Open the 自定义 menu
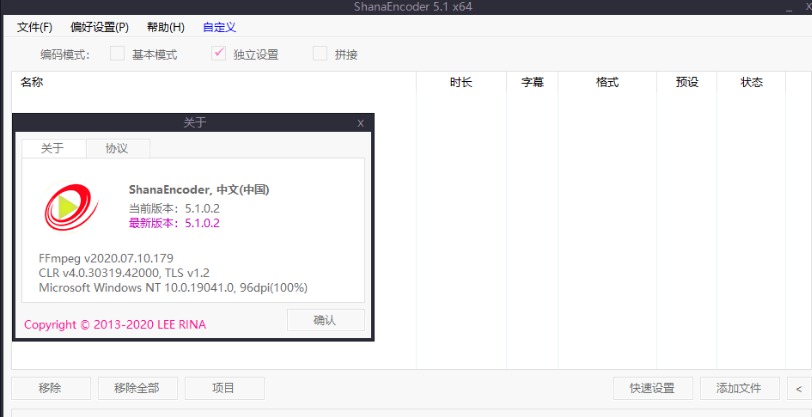 tap(219, 27)
